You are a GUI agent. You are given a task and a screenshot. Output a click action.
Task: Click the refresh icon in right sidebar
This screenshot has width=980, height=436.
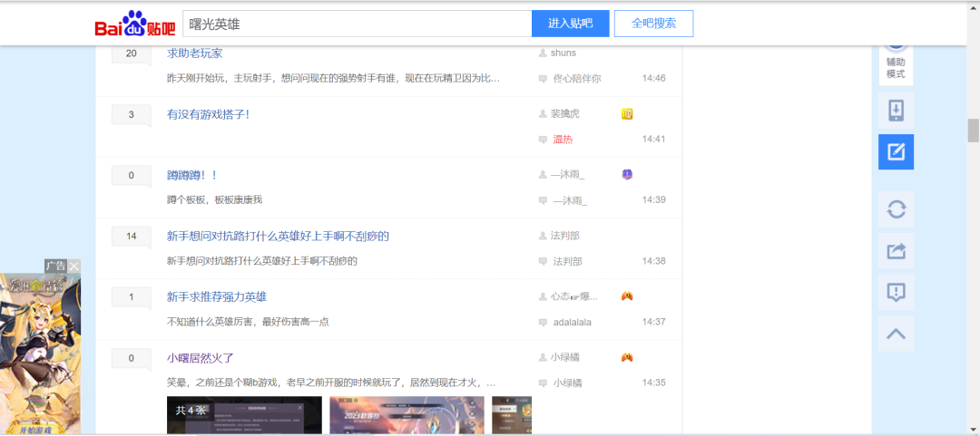coord(896,209)
